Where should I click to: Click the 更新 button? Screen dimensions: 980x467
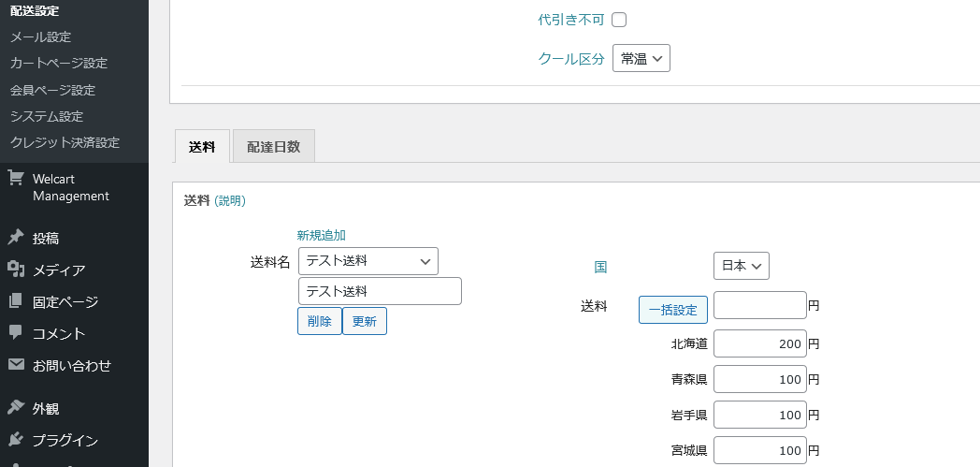[x=365, y=321]
